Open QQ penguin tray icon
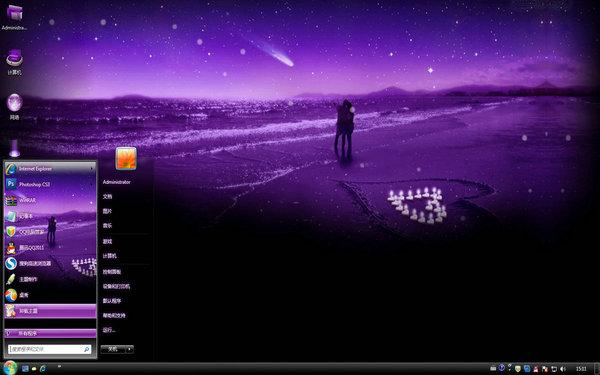 click(x=536, y=368)
